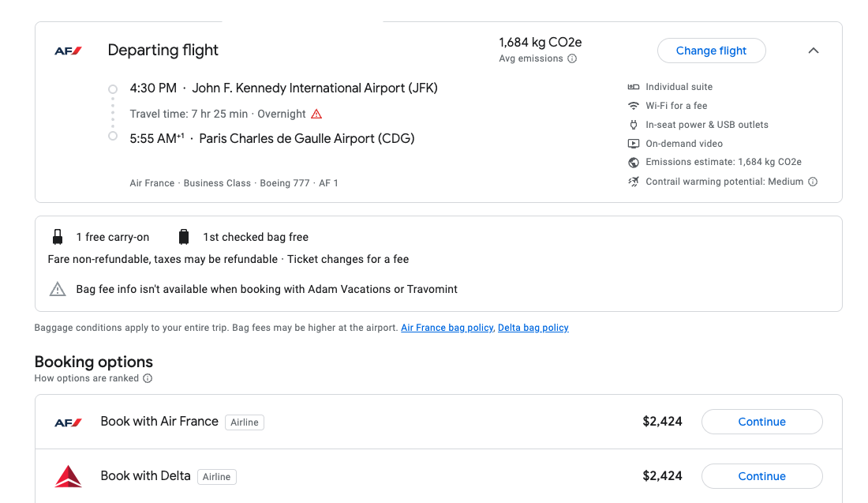Open the Air France bag policy link
Screen dimensions: 868x503
point(447,327)
